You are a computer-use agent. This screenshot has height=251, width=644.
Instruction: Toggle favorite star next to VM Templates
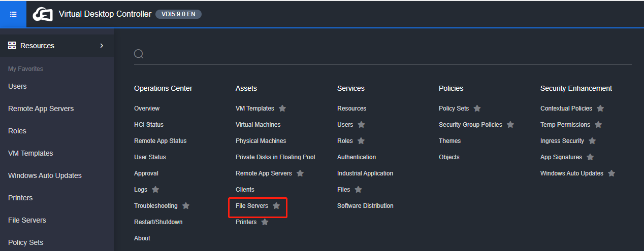click(282, 109)
